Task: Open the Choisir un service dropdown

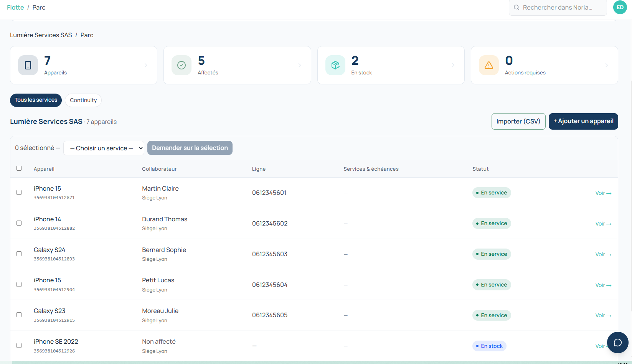Action: click(x=104, y=148)
